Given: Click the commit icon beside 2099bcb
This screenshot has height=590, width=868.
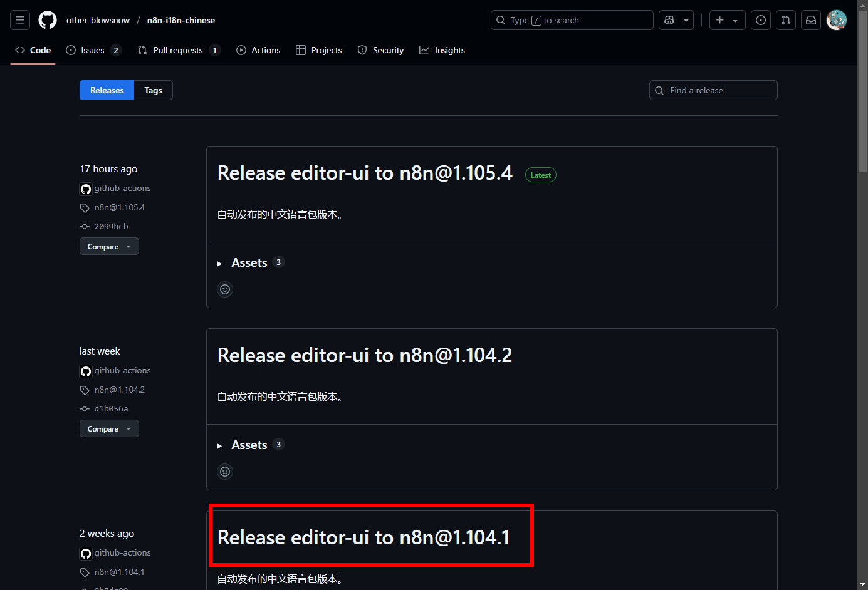Looking at the screenshot, I should [85, 227].
